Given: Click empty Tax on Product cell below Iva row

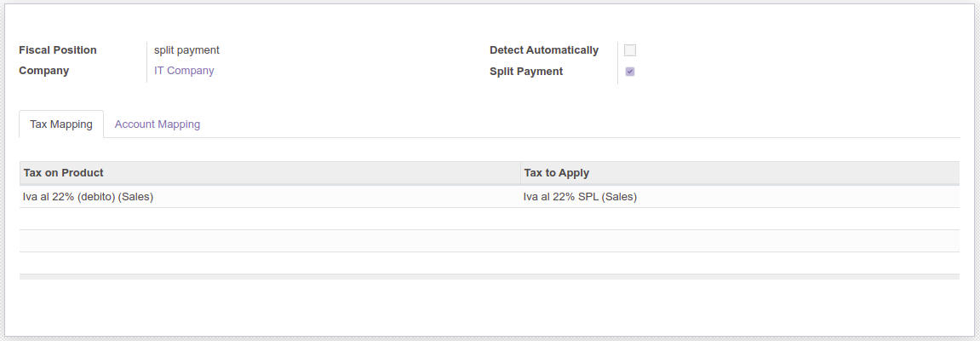Looking at the screenshot, I should click(269, 219).
